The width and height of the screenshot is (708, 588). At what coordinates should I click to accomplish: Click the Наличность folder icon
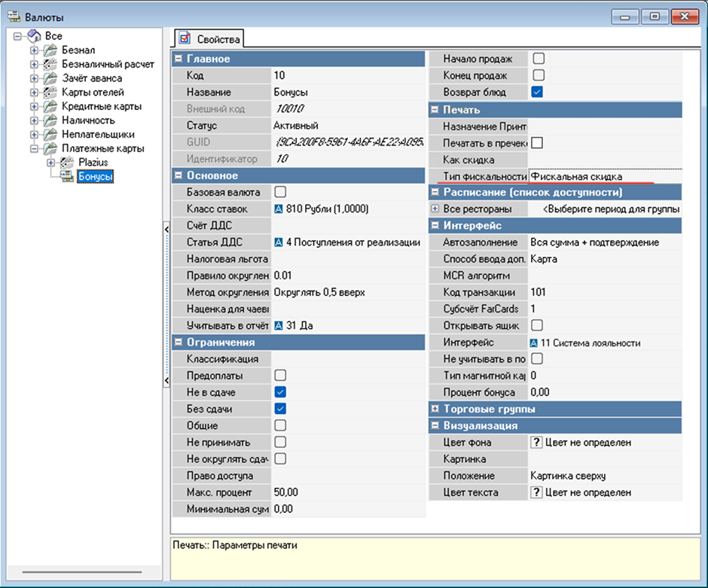(50, 120)
